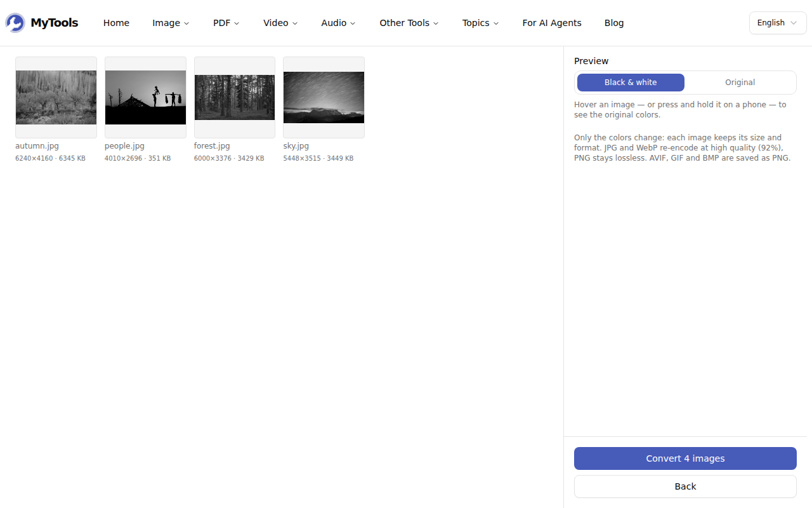Click the autumn.jpg file name
812x508 pixels.
pyautogui.click(x=37, y=146)
